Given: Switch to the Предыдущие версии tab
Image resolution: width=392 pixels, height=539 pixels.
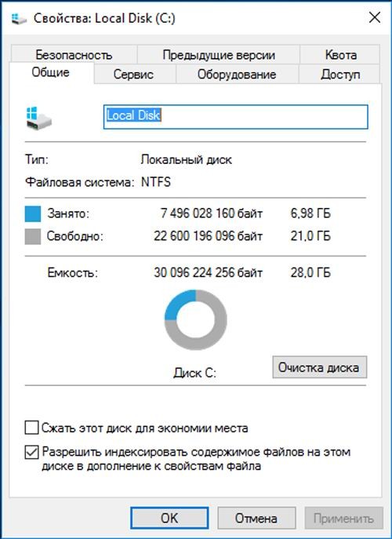Looking at the screenshot, I should [219, 55].
